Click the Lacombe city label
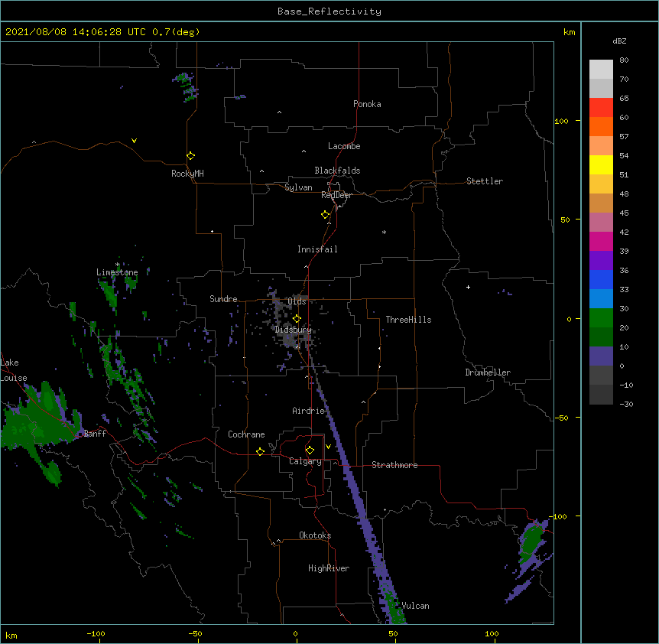This screenshot has width=659, height=644. pyautogui.click(x=344, y=146)
